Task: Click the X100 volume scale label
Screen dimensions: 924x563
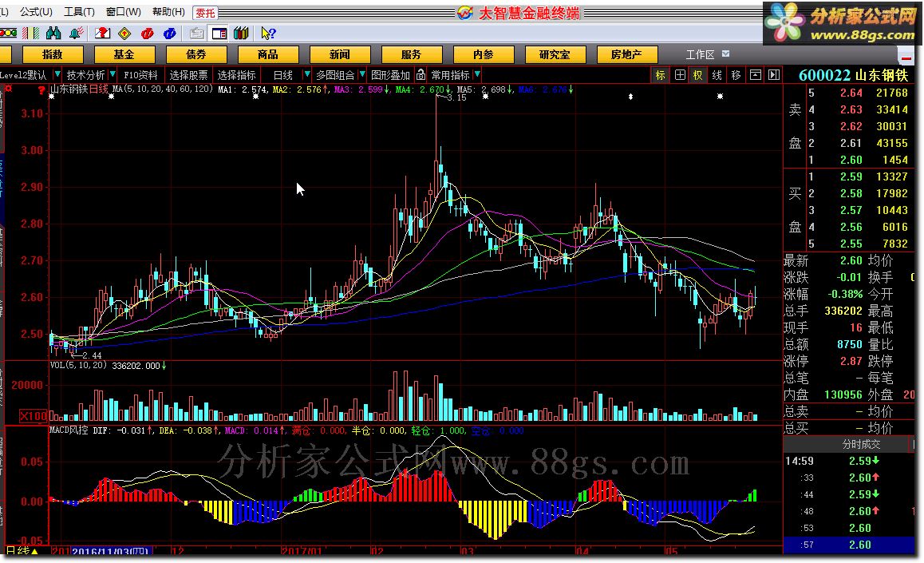Action: point(33,415)
